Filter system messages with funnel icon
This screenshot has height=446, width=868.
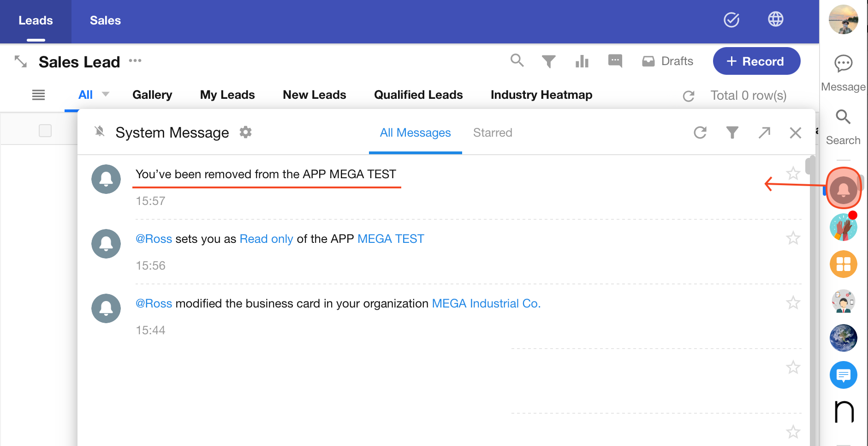(732, 133)
